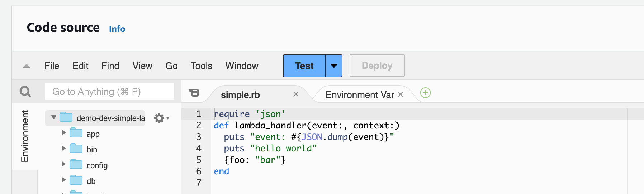The width and height of the screenshot is (644, 194).
Task: Close the Environment Variables tab
Action: click(x=401, y=94)
